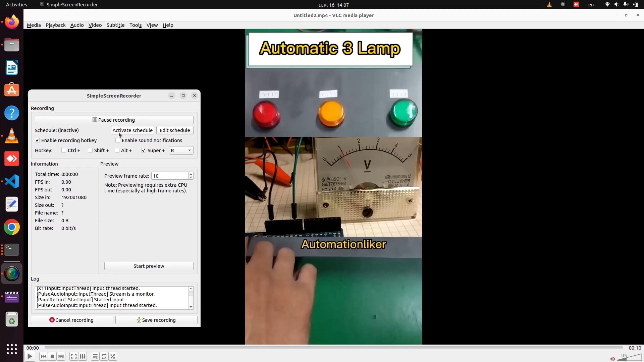Check the Ctrl modifier for the hotkey
644x362 pixels.
pos(64,150)
